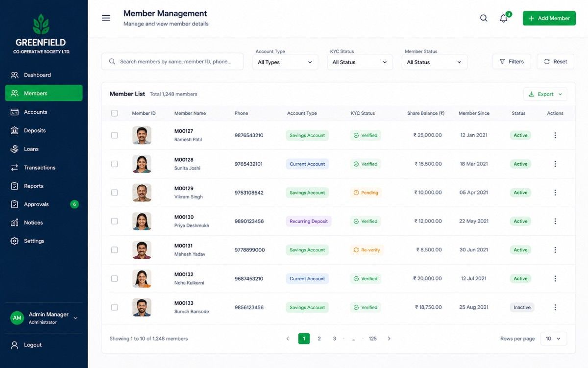This screenshot has width=588, height=368.
Task: Click the Logout person icon
Action: (x=15, y=345)
